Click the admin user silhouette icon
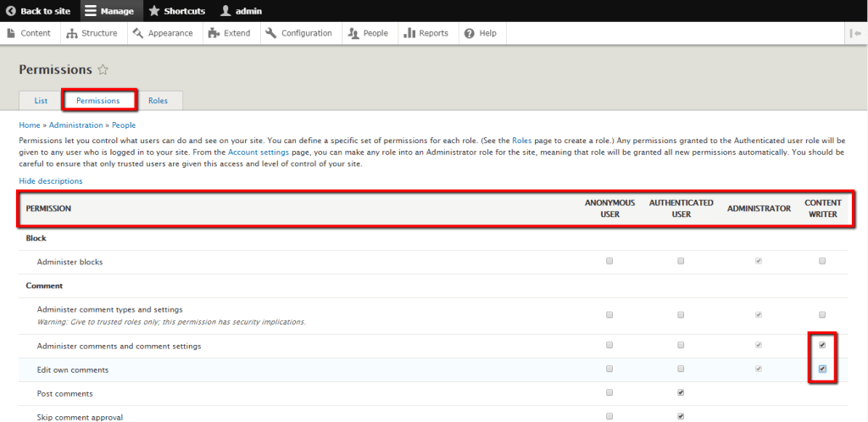Image resolution: width=868 pixels, height=422 pixels. (x=225, y=11)
